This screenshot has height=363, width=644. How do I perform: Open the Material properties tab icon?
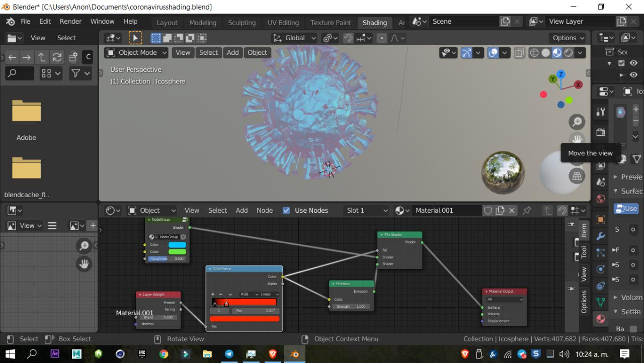coord(600,319)
